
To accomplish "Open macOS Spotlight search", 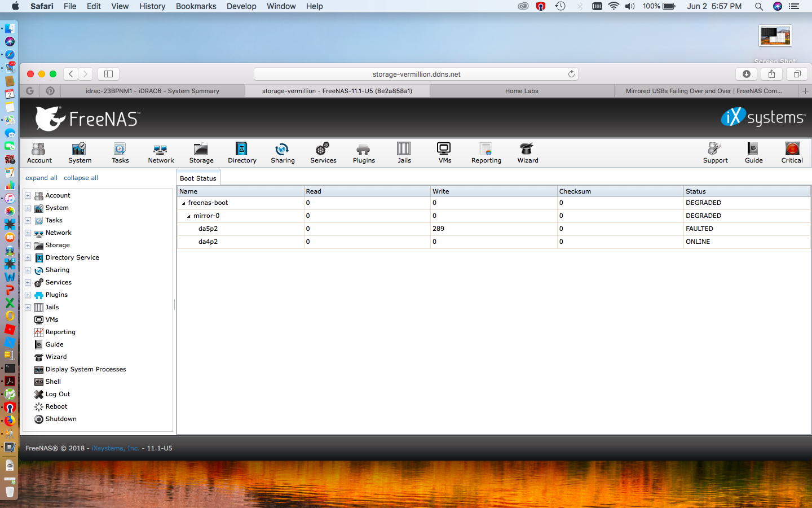I will point(759,6).
